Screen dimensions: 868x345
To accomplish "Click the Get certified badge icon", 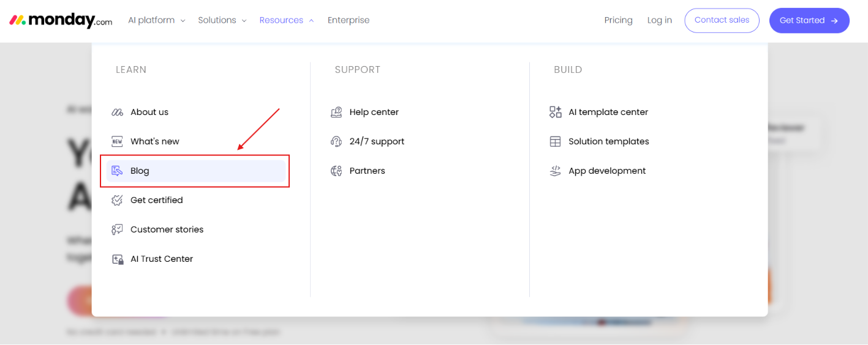I will [x=117, y=200].
